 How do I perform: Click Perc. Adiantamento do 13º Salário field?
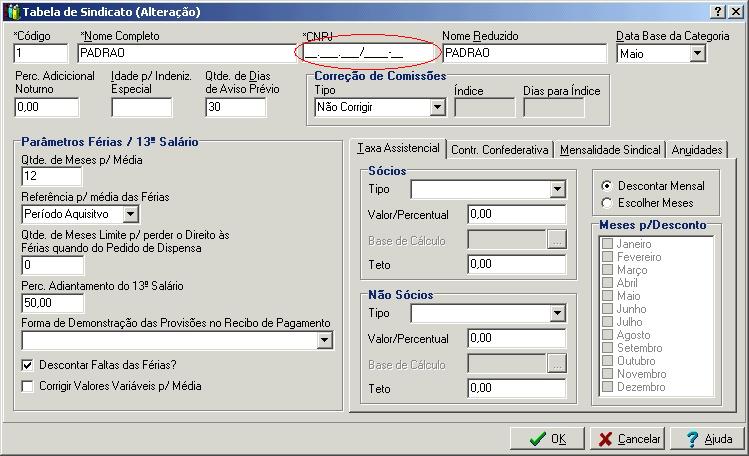[53, 303]
